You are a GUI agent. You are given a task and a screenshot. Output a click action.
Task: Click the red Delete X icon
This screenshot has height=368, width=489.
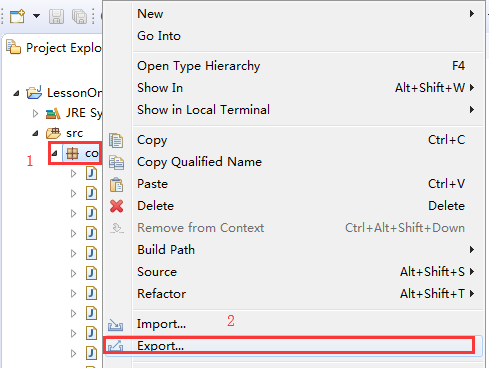(116, 206)
